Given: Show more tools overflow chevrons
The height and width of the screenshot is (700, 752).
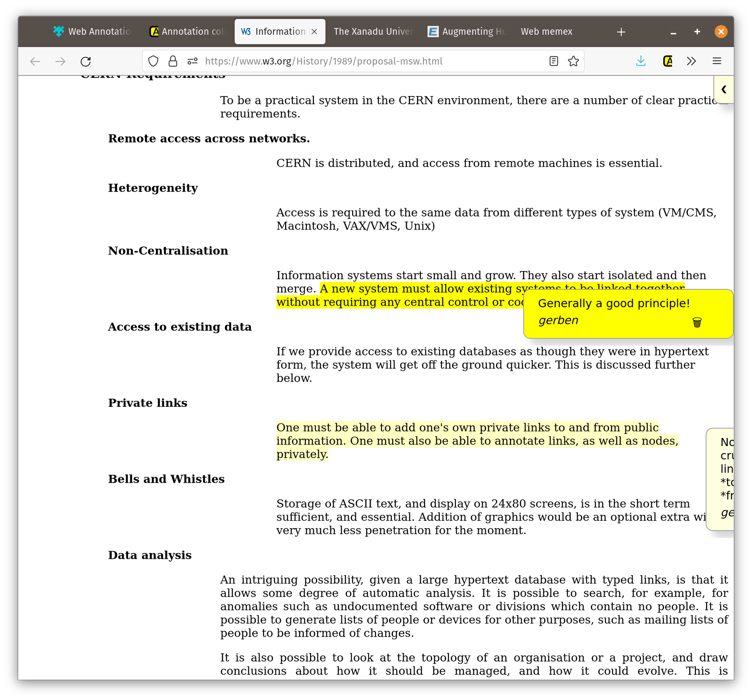Looking at the screenshot, I should point(691,61).
